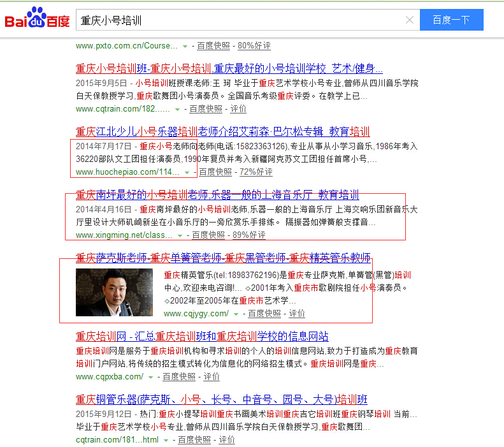Screen dimensions: 504x447
Task: Open 百度快照 for the cqtrain.com/181 result
Action: (x=194, y=440)
